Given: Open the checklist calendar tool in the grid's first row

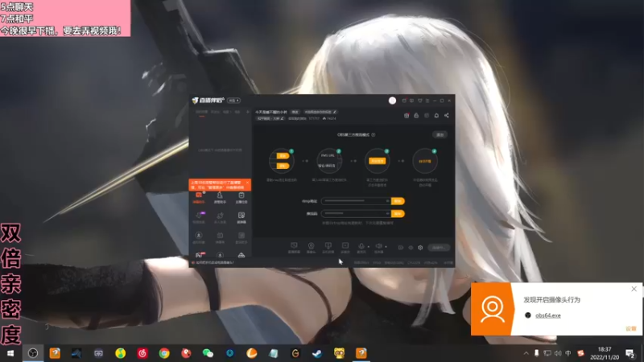Looking at the screenshot, I should coord(241,197).
